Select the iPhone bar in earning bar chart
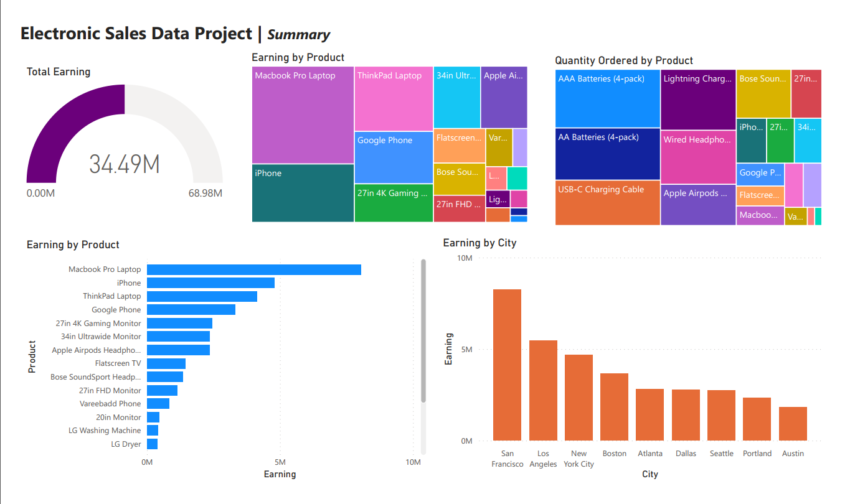Image resolution: width=855 pixels, height=504 pixels. pyautogui.click(x=210, y=283)
